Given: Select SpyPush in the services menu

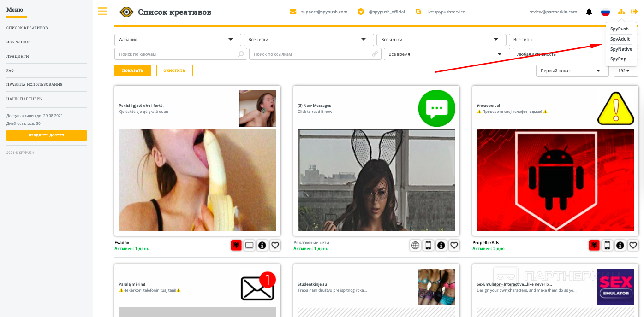Looking at the screenshot, I should pos(619,29).
